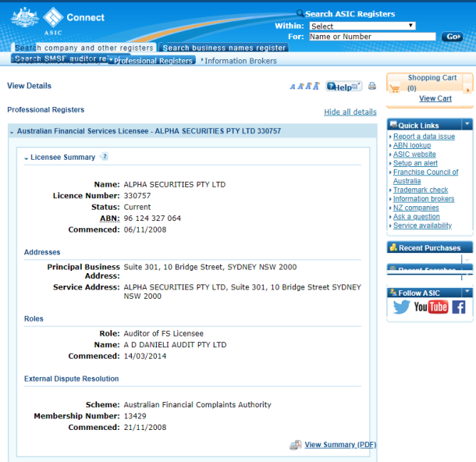Select the largest font size icon
Screen dimensions: 476x462
click(316, 86)
